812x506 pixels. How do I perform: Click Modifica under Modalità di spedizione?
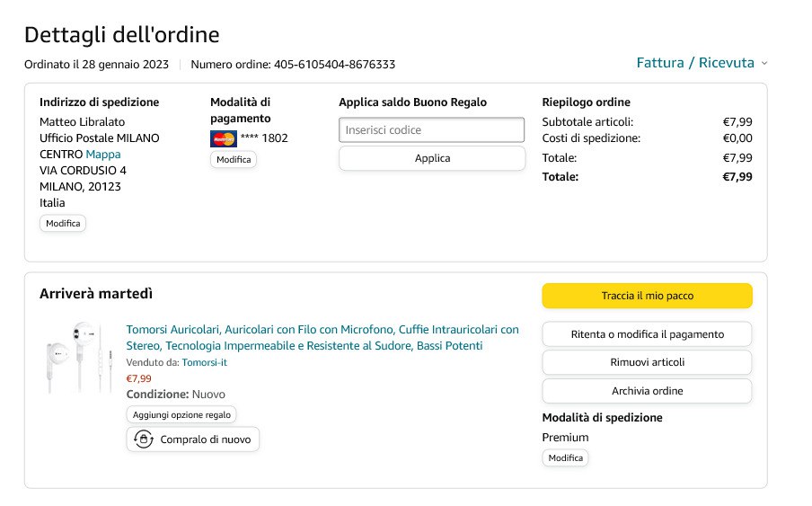(x=566, y=457)
